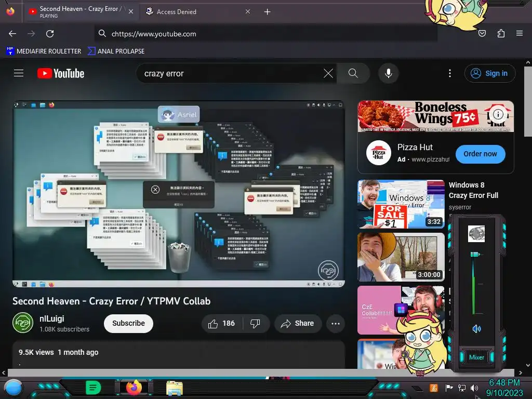
Task: Click Order now on Pizza Hut ad
Action: 480,154
